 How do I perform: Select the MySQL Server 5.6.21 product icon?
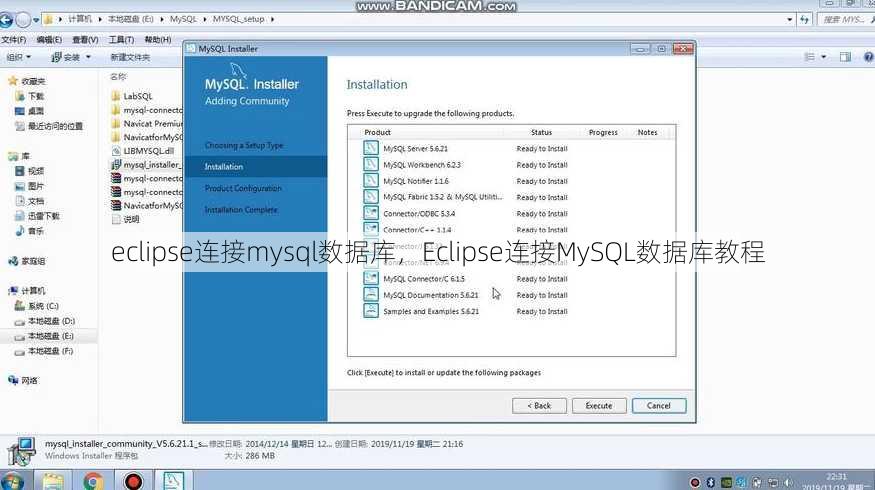[371, 148]
